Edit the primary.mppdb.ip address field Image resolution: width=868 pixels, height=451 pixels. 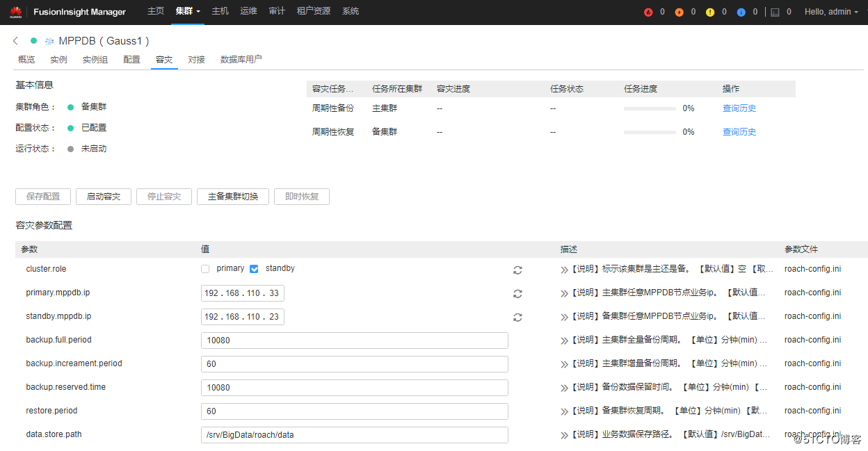click(243, 293)
